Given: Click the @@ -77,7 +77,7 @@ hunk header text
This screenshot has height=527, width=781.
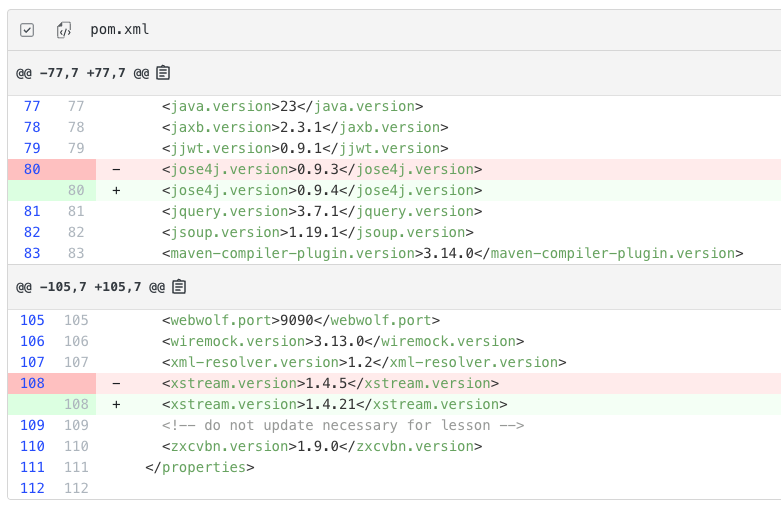Looking at the screenshot, I should [x=83, y=73].
